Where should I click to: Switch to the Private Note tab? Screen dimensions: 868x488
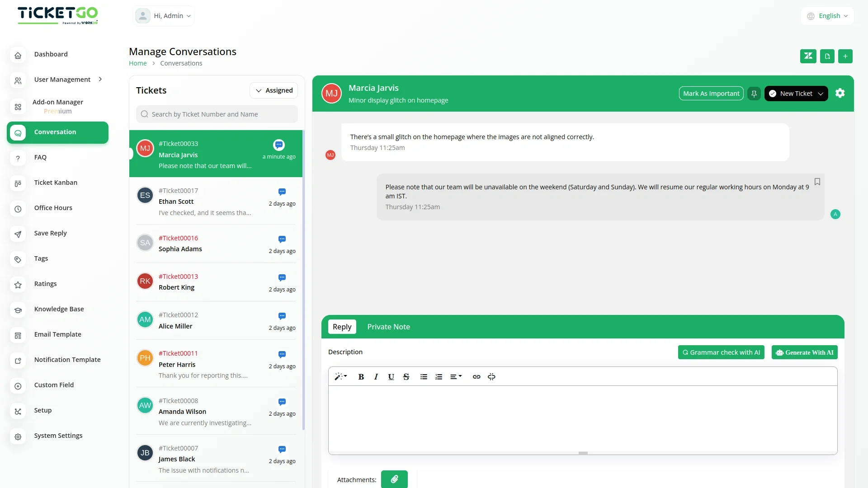[x=388, y=327]
